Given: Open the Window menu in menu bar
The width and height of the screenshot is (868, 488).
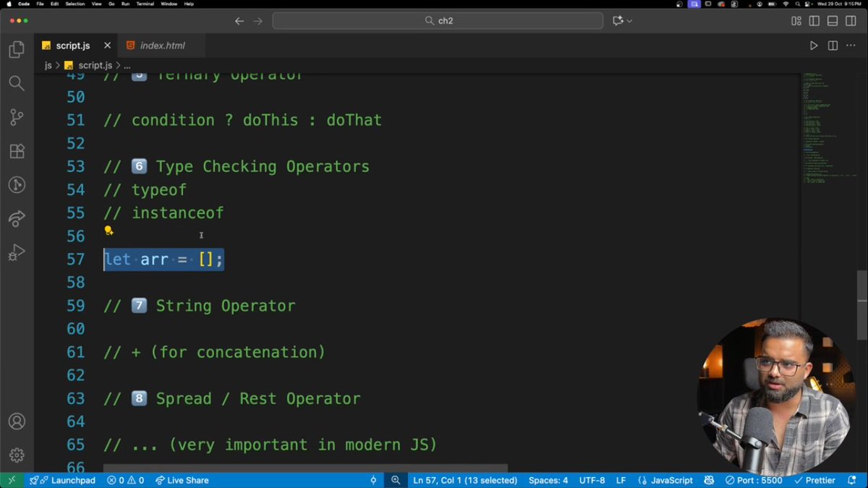Looking at the screenshot, I should (169, 4).
